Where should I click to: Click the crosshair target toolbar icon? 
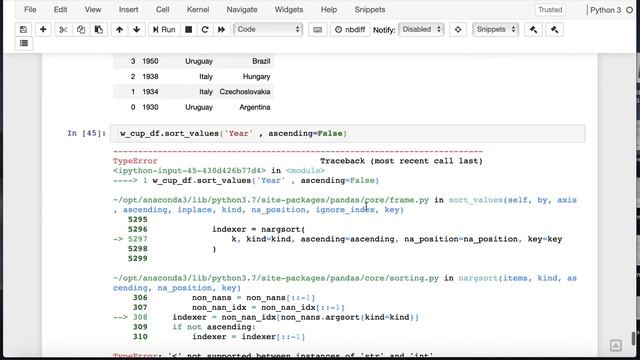(458, 29)
